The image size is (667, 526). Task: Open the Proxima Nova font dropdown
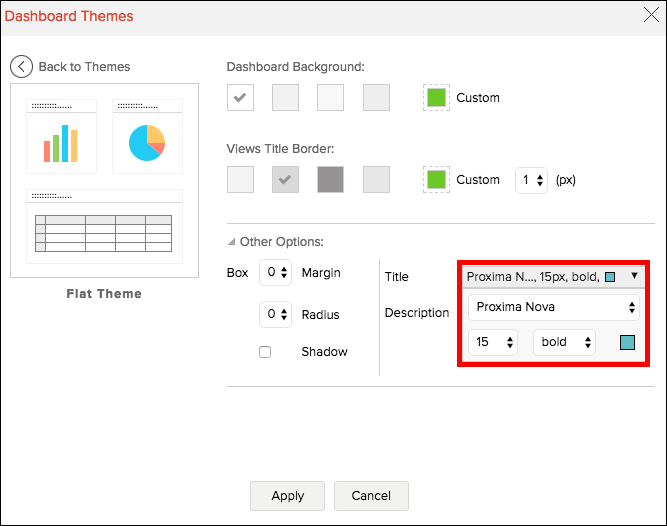(x=554, y=306)
